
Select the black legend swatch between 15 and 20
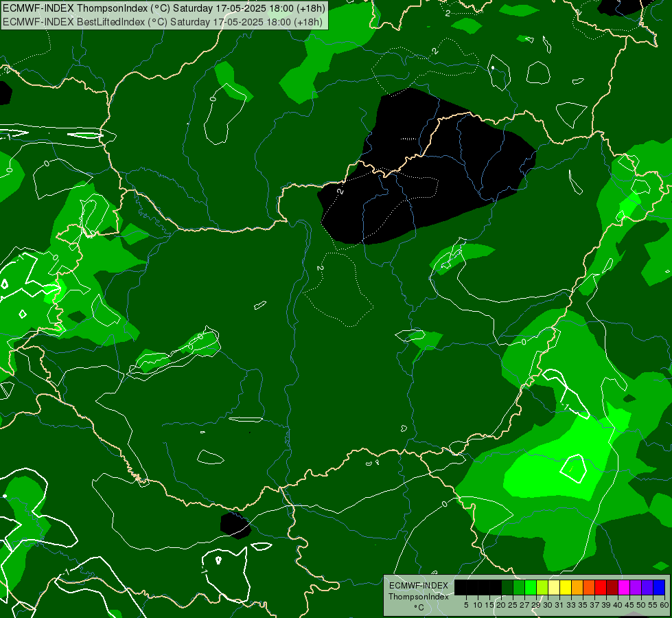click(496, 587)
